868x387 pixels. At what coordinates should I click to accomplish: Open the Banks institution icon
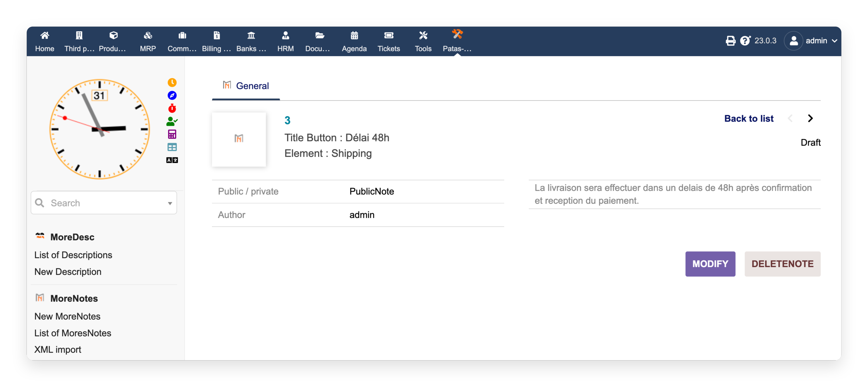tap(251, 35)
